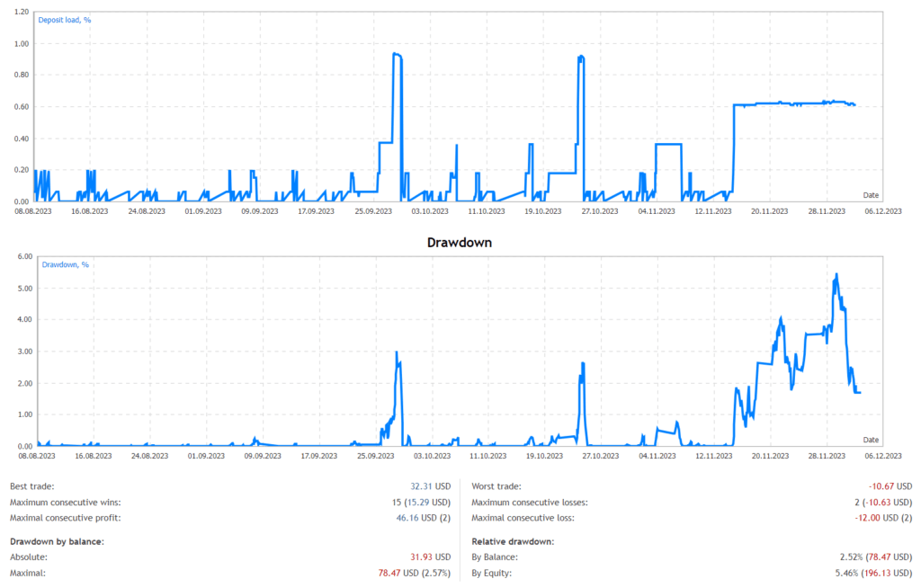921x588 pixels.
Task: Select the Maximal consecutive loss -12.00 USD value
Action: (881, 517)
